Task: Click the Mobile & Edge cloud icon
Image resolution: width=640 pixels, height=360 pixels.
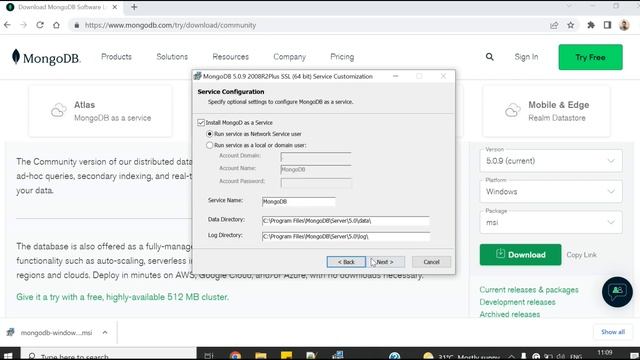Action: 513,110
